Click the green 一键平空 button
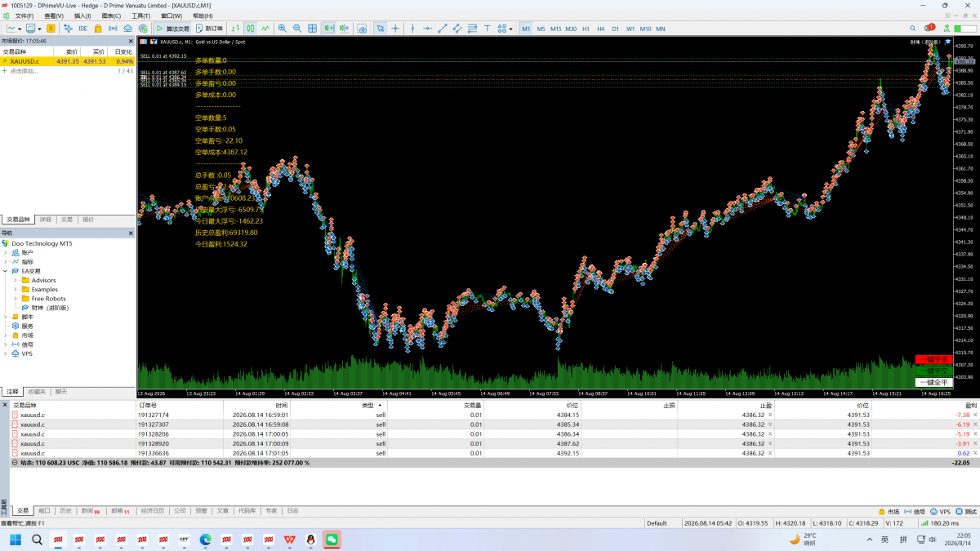The width and height of the screenshot is (980, 551). [933, 371]
